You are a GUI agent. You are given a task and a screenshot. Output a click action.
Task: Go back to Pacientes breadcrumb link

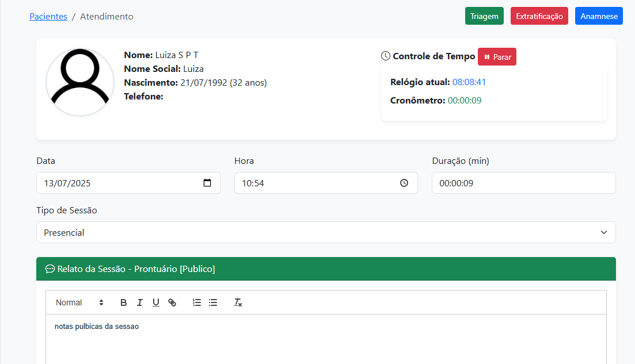[48, 17]
